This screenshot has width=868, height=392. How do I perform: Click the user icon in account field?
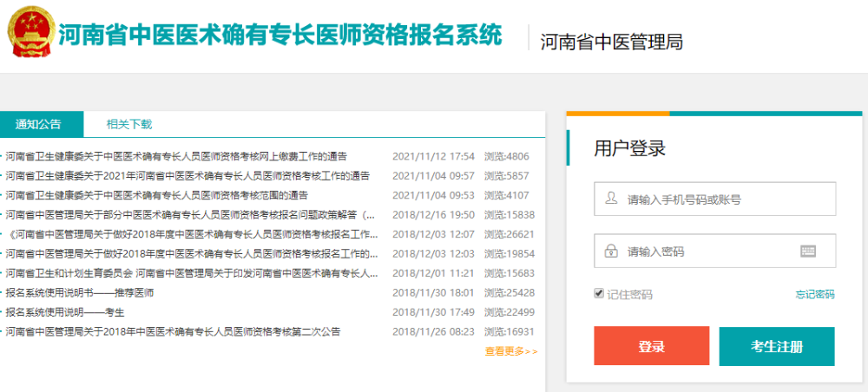tap(611, 199)
